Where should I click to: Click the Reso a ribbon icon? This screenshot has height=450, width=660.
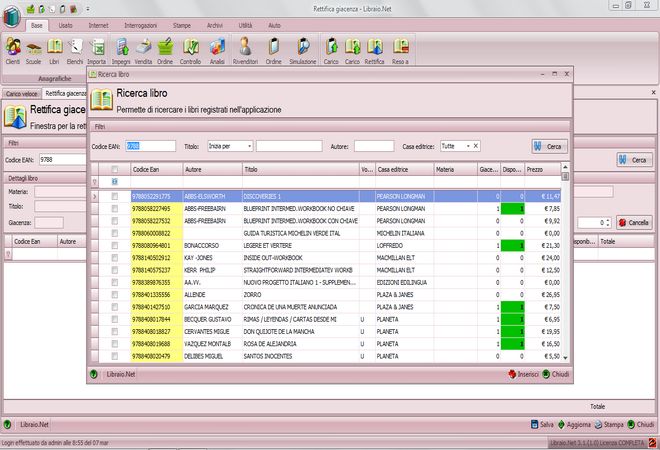point(401,47)
